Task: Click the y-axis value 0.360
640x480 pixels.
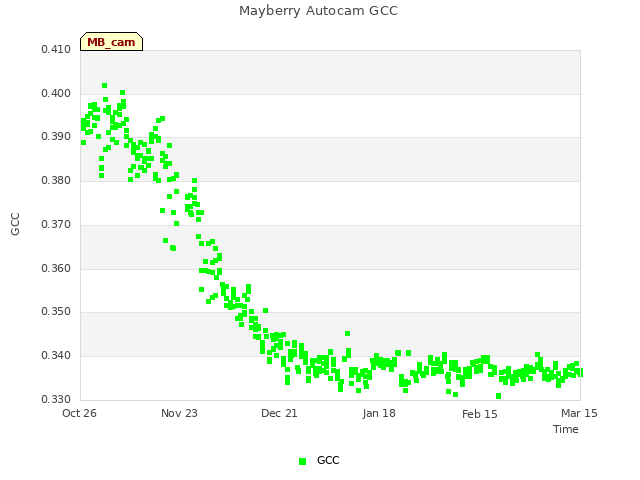Action: point(56,269)
